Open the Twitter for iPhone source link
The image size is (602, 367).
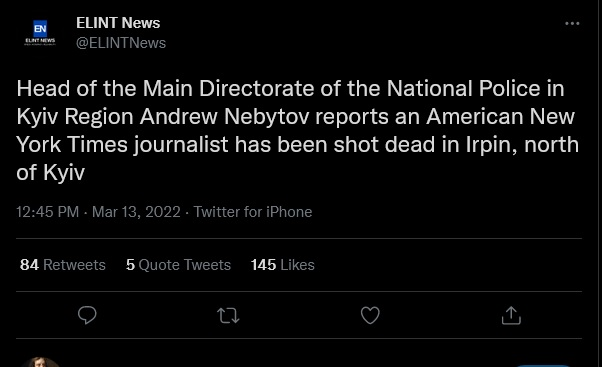253,212
